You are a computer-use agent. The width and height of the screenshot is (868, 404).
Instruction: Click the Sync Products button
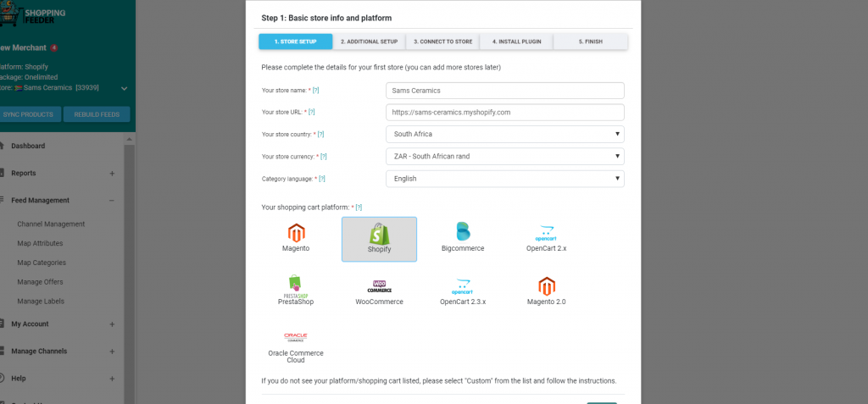(28, 114)
